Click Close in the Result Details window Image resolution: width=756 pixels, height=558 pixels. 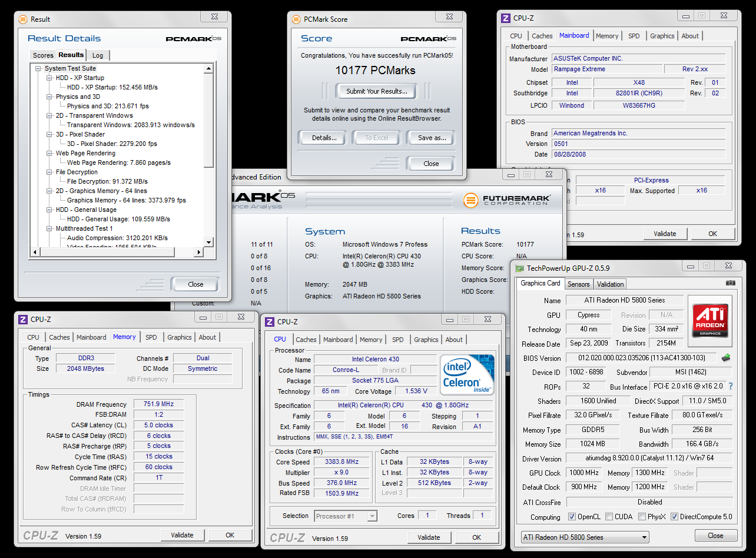[195, 284]
